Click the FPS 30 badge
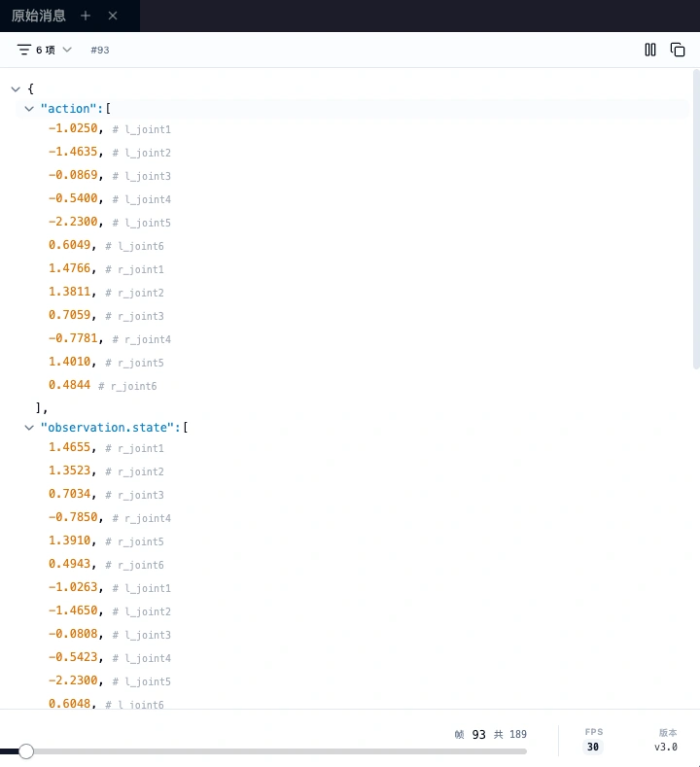 [593, 747]
